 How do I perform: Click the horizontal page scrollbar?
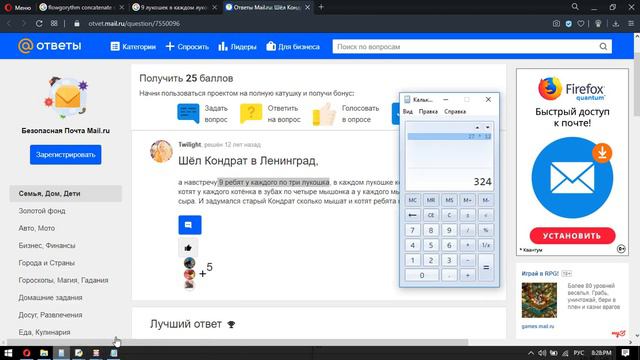[x=238, y=342]
